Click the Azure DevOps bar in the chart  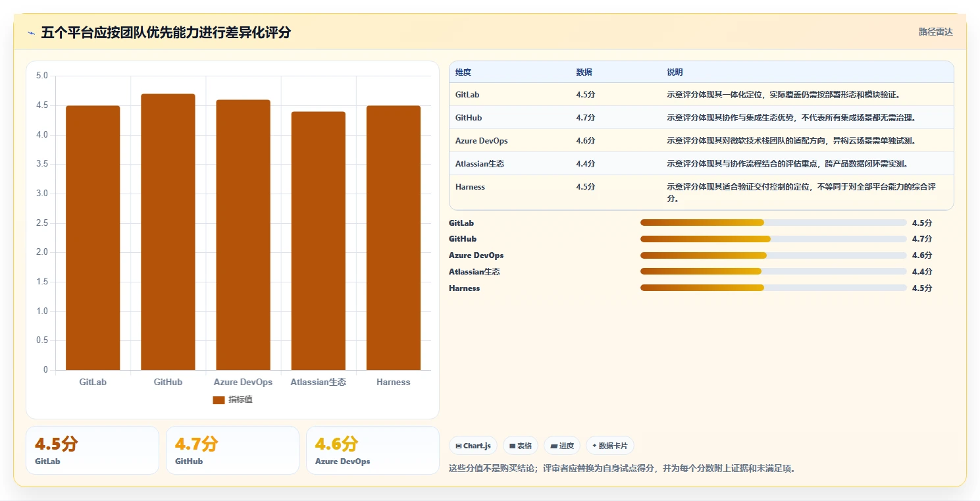point(243,235)
